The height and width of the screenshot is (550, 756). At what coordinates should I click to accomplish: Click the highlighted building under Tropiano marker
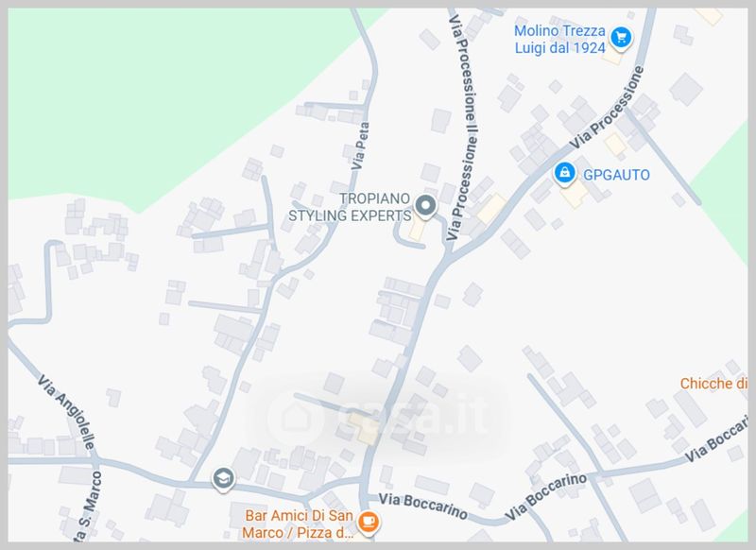(418, 230)
